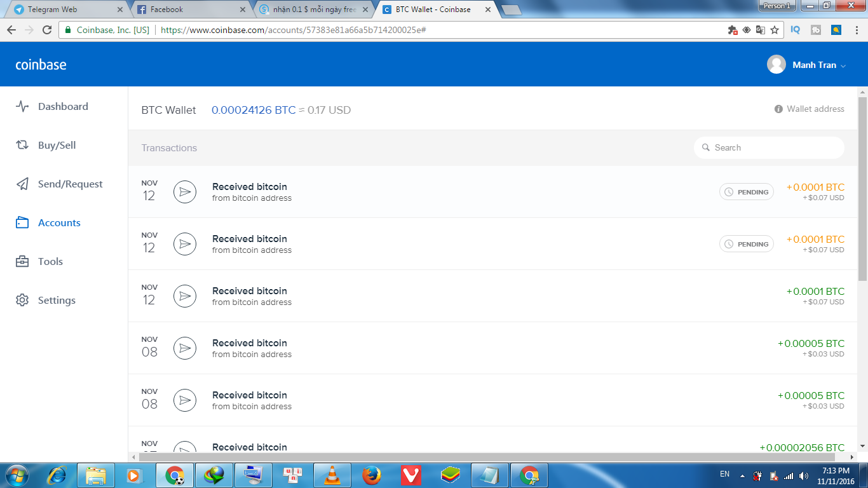Open a new browser tab
The width and height of the screenshot is (868, 488).
[x=511, y=10]
